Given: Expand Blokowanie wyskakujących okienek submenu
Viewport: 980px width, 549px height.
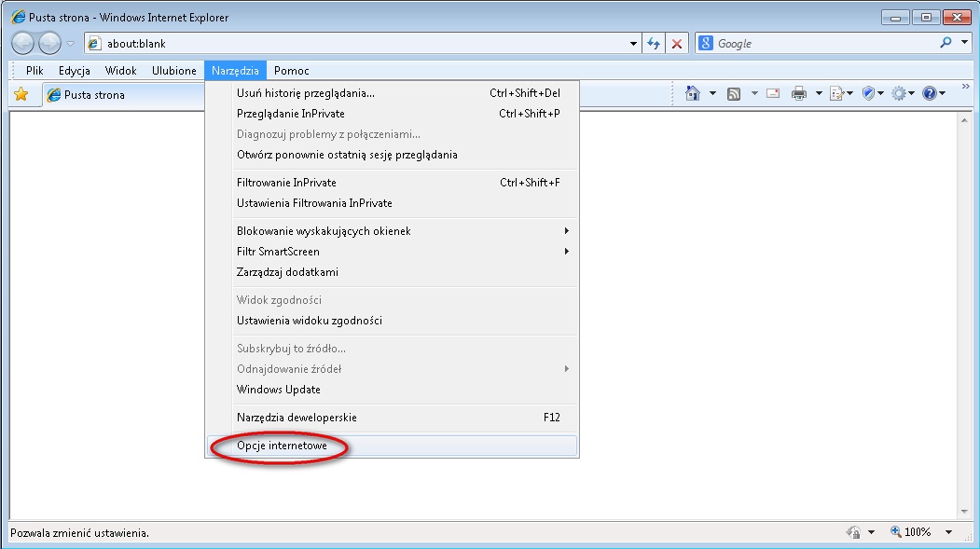Looking at the screenshot, I should pos(392,231).
